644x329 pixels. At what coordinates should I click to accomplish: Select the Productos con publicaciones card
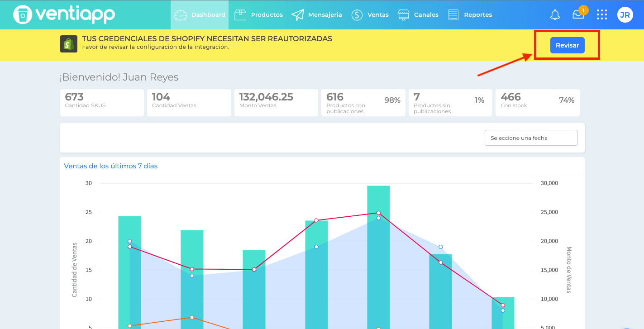tap(363, 103)
